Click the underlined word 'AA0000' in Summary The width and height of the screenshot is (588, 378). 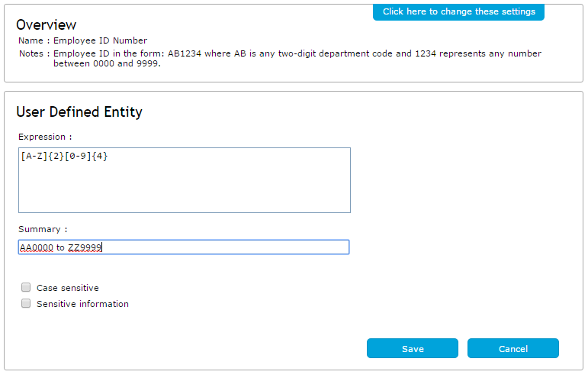pos(37,247)
